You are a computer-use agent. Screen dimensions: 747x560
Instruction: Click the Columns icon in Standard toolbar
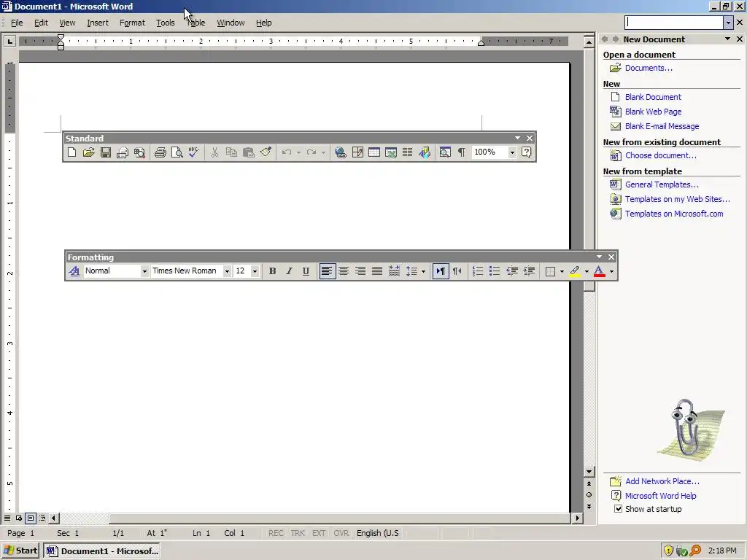pos(407,152)
